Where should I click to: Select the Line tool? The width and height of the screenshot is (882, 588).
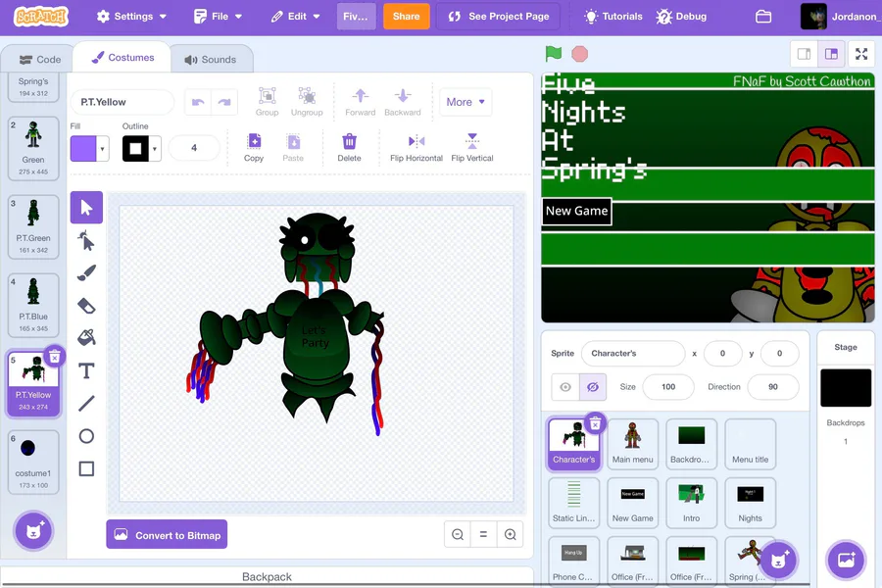(x=86, y=403)
